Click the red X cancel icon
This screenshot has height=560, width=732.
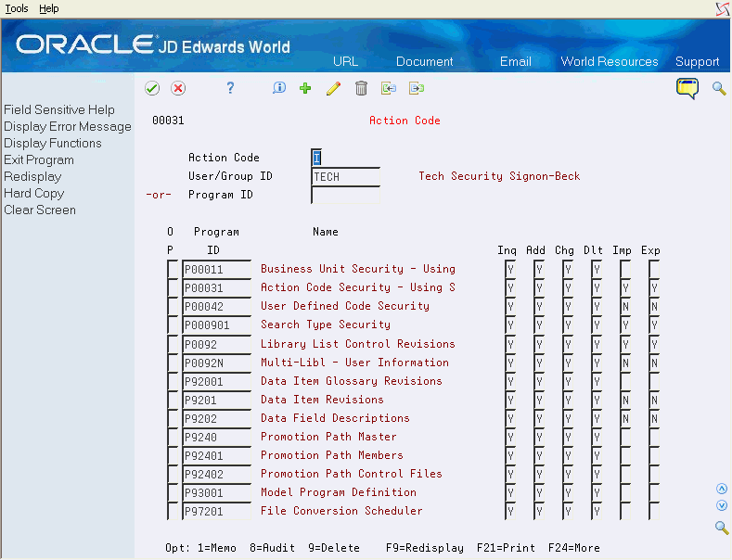tap(178, 88)
